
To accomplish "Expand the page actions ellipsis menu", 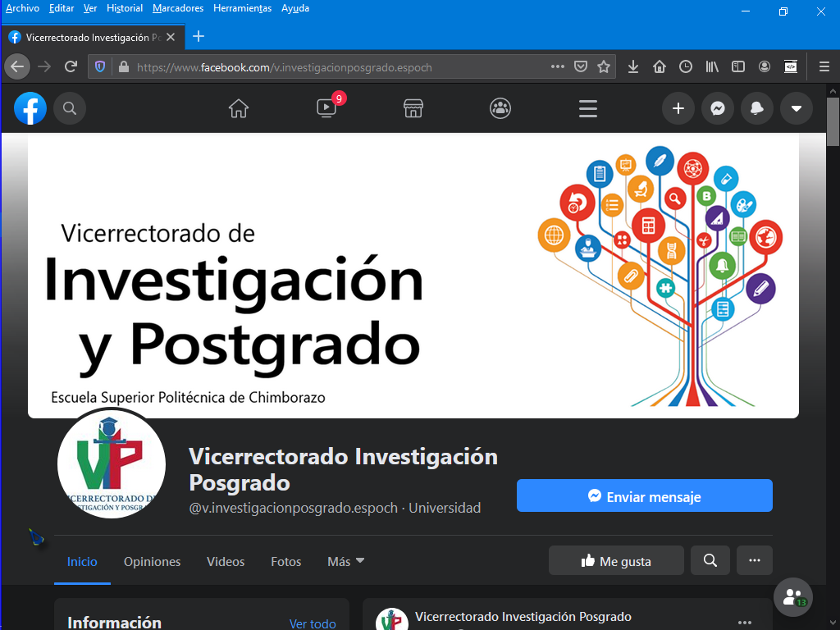I will tap(755, 561).
